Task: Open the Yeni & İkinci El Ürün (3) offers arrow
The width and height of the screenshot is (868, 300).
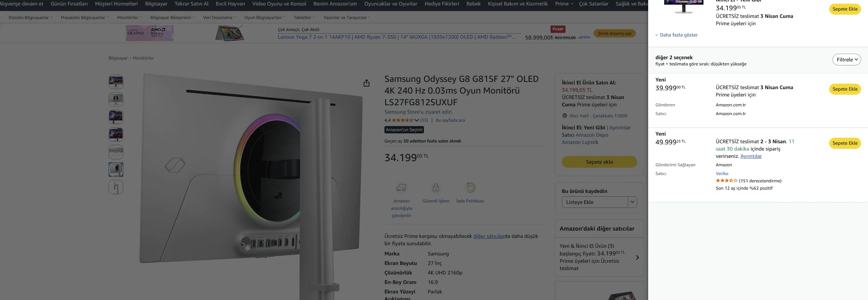Action: pyautogui.click(x=638, y=258)
